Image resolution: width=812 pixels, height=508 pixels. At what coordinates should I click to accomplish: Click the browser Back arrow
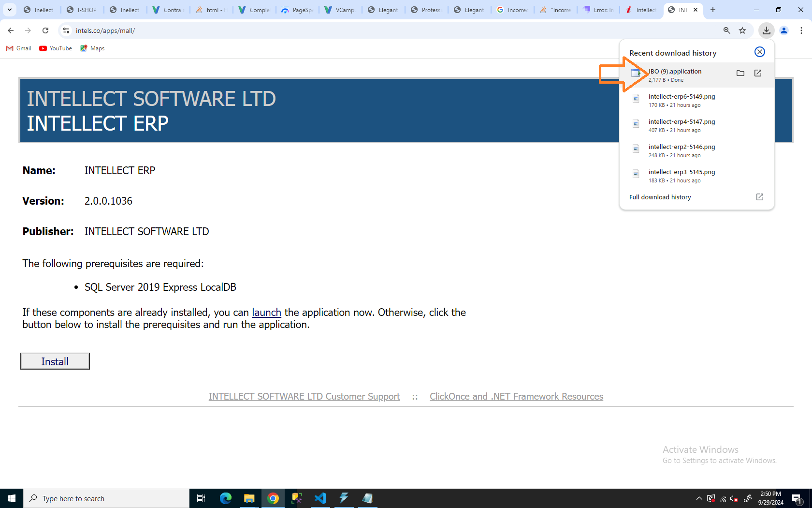(x=11, y=30)
